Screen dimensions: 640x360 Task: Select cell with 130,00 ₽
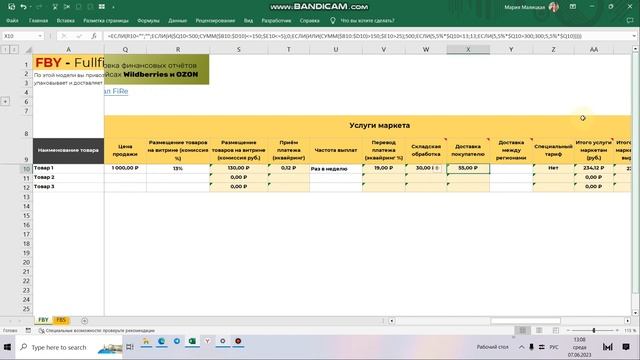click(x=238, y=168)
